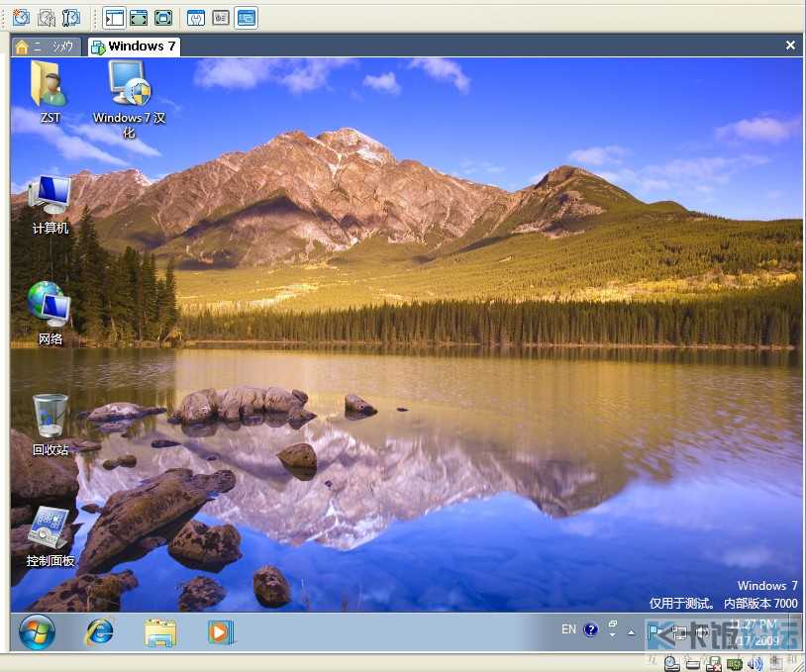Restore the language bar
This screenshot has height=672, width=806.
click(x=612, y=624)
